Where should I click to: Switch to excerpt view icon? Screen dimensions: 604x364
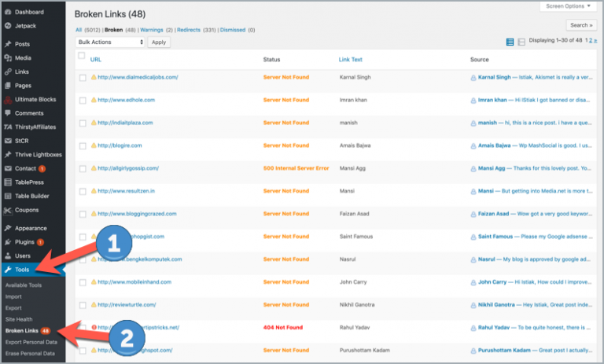tap(521, 42)
